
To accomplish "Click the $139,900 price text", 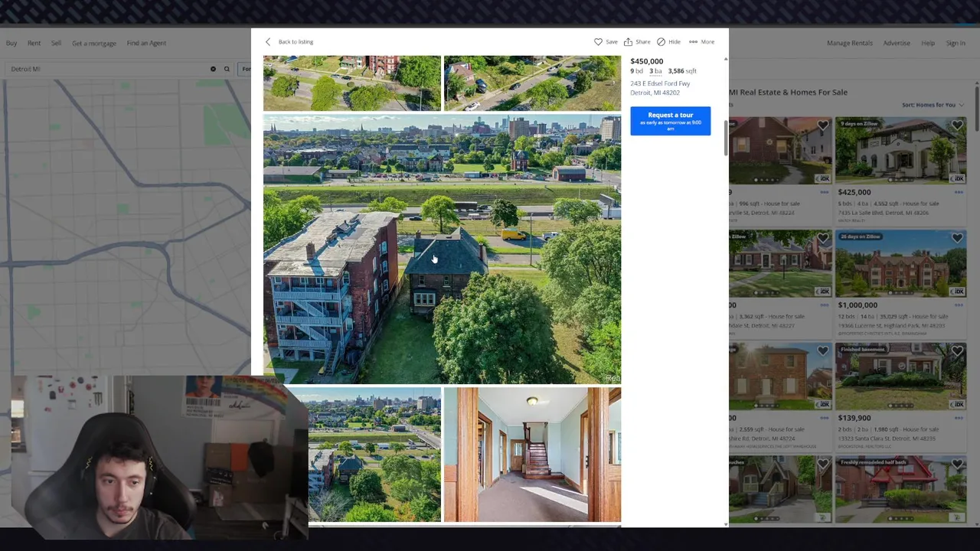I will pos(854,418).
